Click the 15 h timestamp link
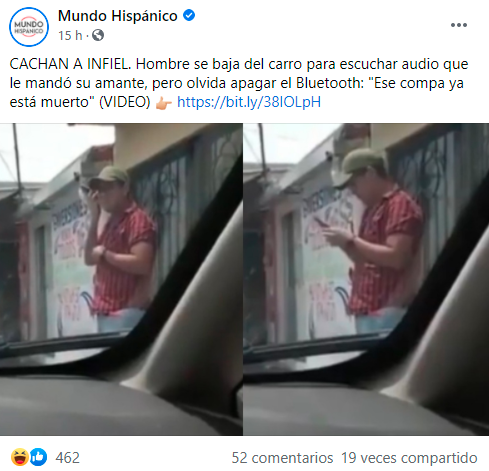The image size is (489, 471). click(x=70, y=35)
